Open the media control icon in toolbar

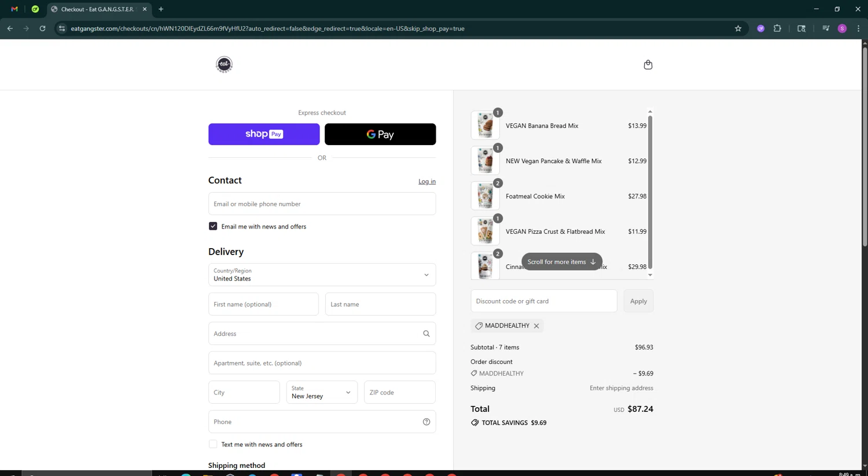(826, 28)
